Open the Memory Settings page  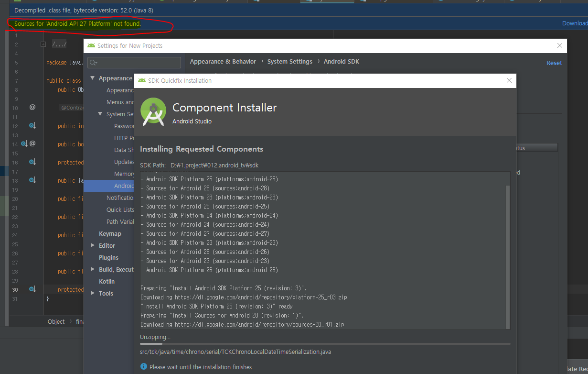tap(124, 174)
